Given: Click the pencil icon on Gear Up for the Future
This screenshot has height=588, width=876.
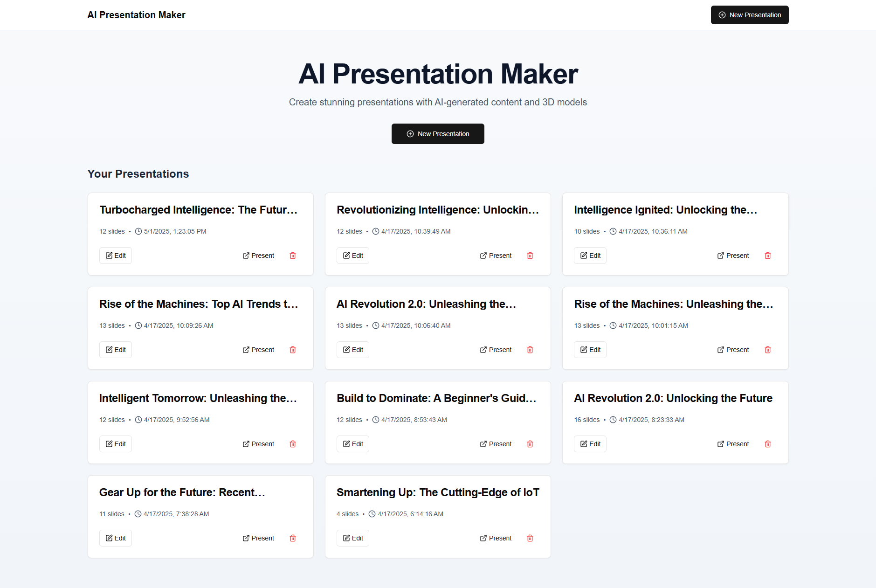Looking at the screenshot, I should 109,538.
